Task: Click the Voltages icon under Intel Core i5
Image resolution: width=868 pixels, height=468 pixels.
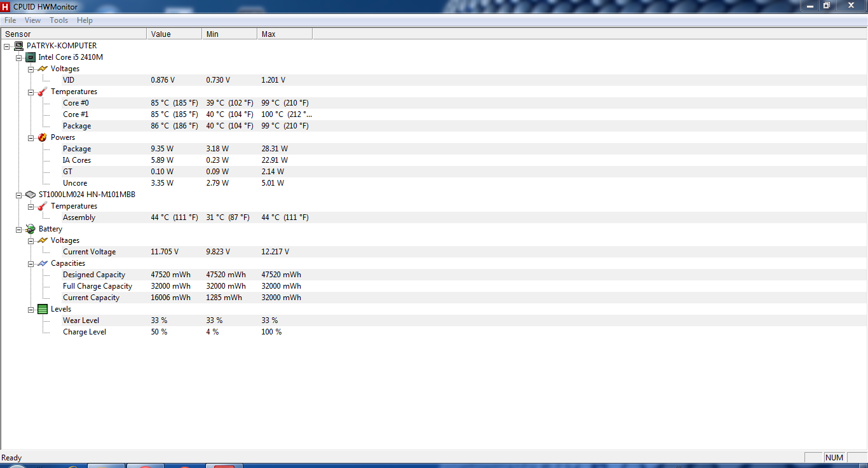Action: click(x=43, y=69)
